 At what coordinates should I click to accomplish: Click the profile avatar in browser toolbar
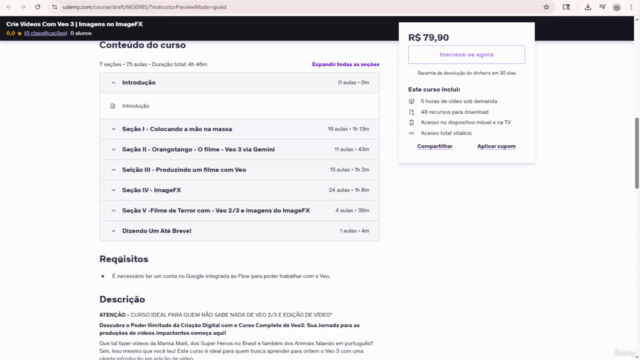point(617,7)
